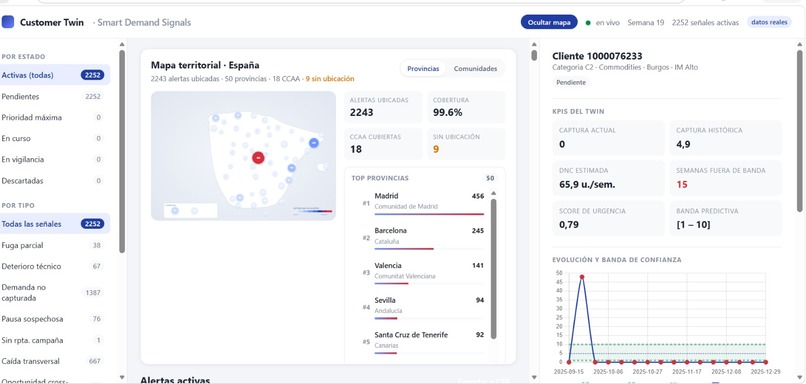The height and width of the screenshot is (384, 806).
Task: Click the green 'en vivo' status dot
Action: (588, 23)
